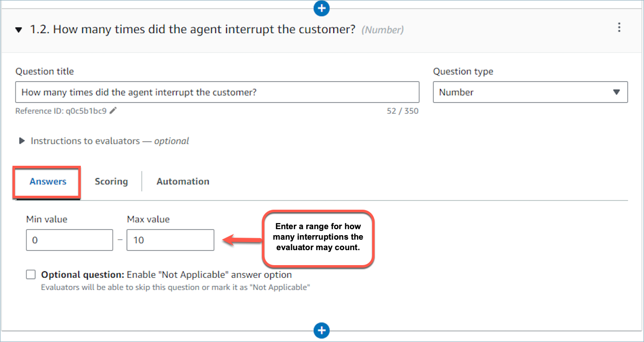
Task: Click the Question title text field
Action: [217, 92]
